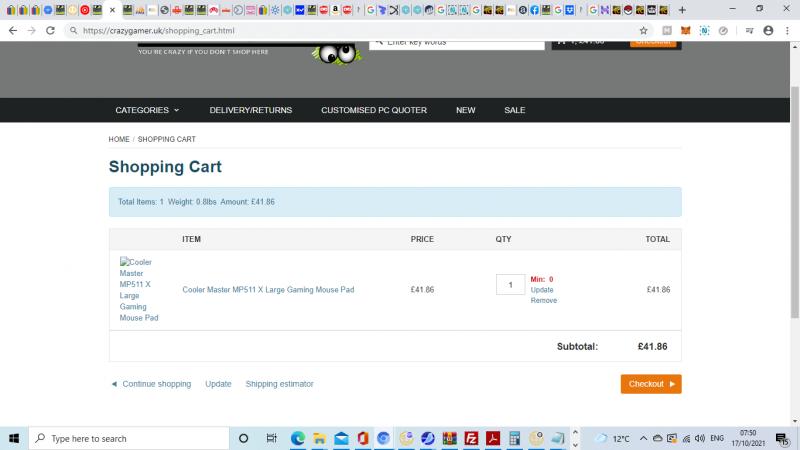Click the ENG language indicator
The width and height of the screenshot is (800, 450).
[x=717, y=438]
